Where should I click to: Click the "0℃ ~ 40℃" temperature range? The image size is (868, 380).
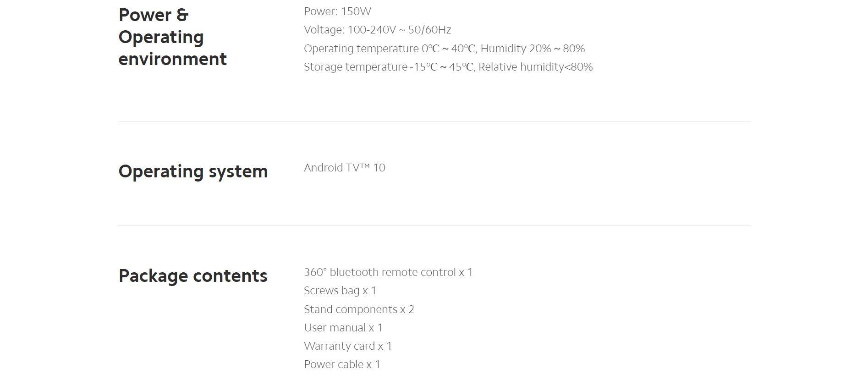448,49
